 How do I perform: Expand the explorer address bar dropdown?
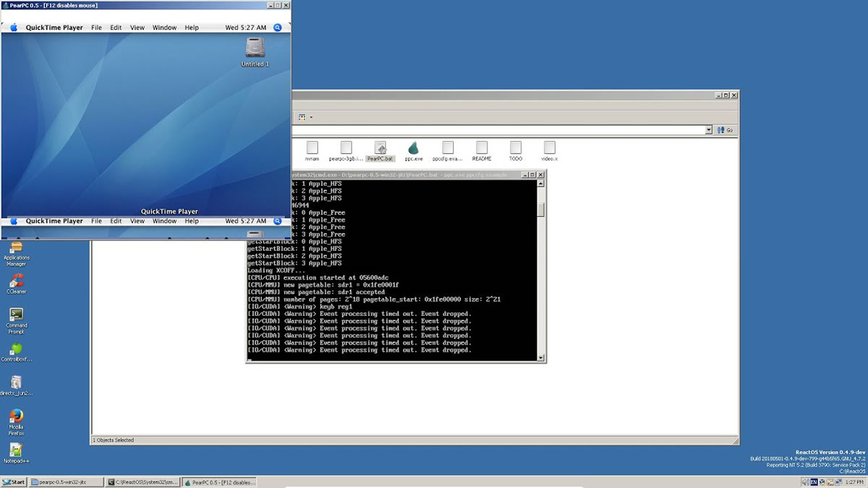click(x=709, y=130)
